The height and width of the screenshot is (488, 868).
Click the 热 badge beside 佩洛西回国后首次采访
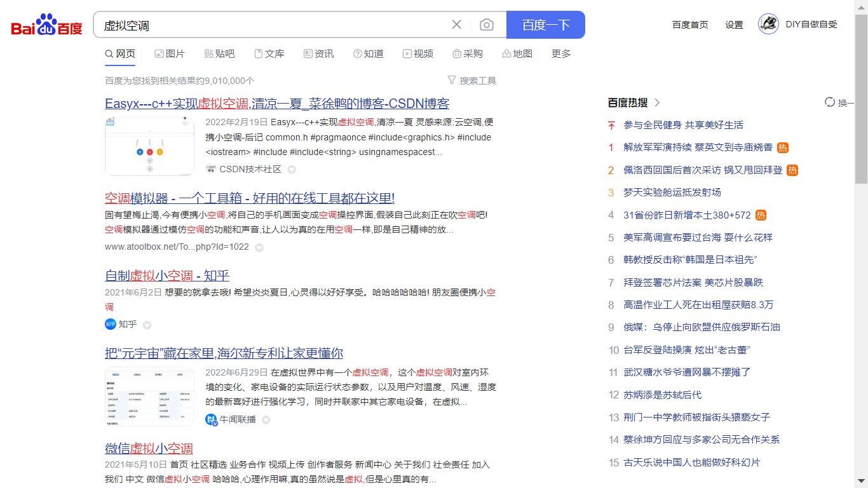[792, 170]
